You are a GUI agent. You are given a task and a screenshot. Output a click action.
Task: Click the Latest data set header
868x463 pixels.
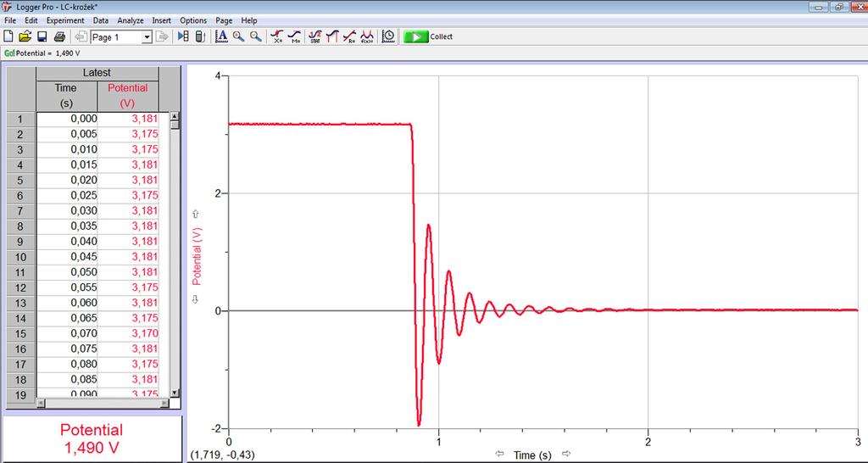point(97,73)
